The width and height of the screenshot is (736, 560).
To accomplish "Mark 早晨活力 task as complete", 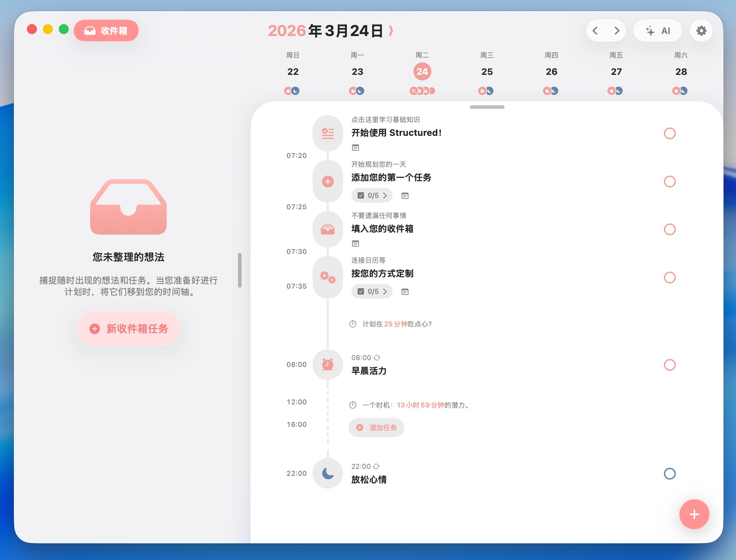I will pos(669,365).
